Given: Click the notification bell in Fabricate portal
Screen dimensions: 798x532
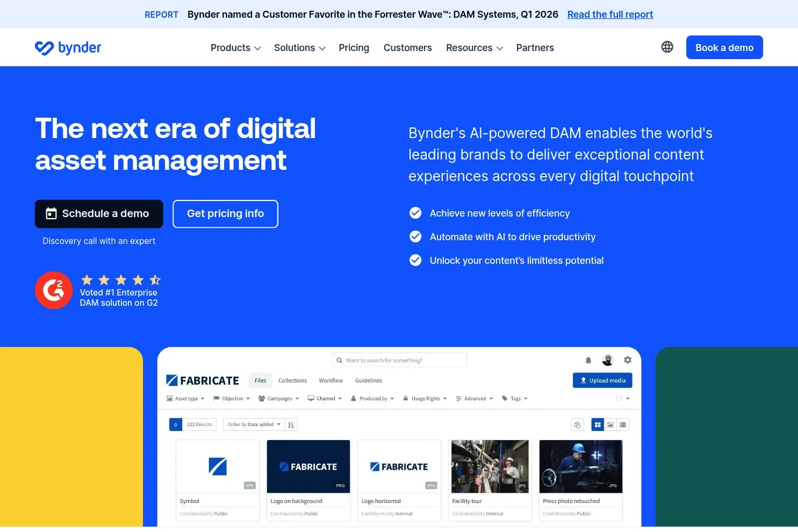Looking at the screenshot, I should tap(588, 360).
